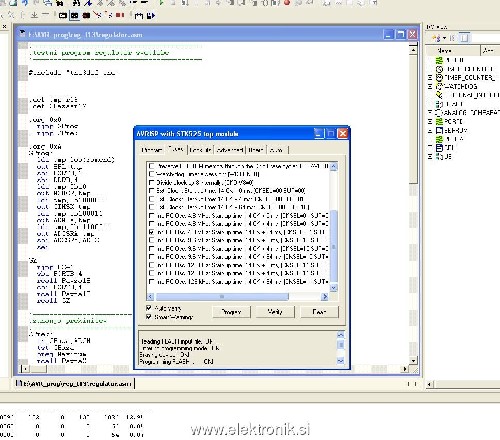Click the Verify button in Fuses tab
Screen dimensions: 500x440
click(275, 312)
